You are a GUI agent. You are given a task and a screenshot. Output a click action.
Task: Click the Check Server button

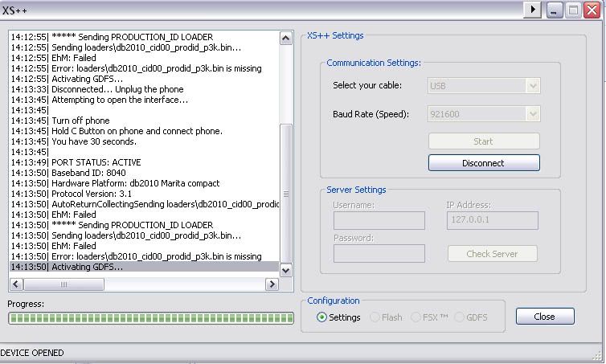492,254
